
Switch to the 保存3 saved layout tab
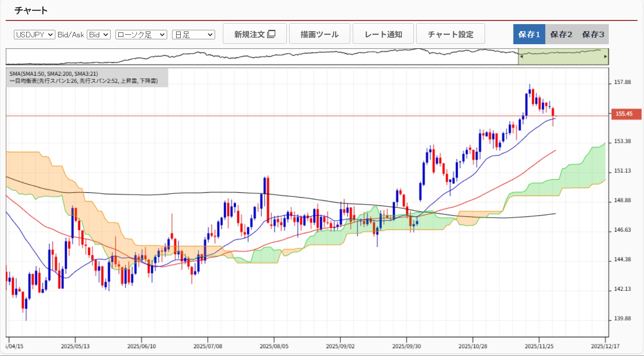593,34
